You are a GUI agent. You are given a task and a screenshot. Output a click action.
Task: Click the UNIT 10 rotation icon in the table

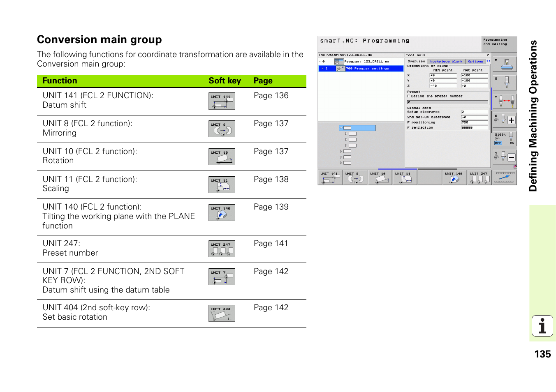point(222,157)
